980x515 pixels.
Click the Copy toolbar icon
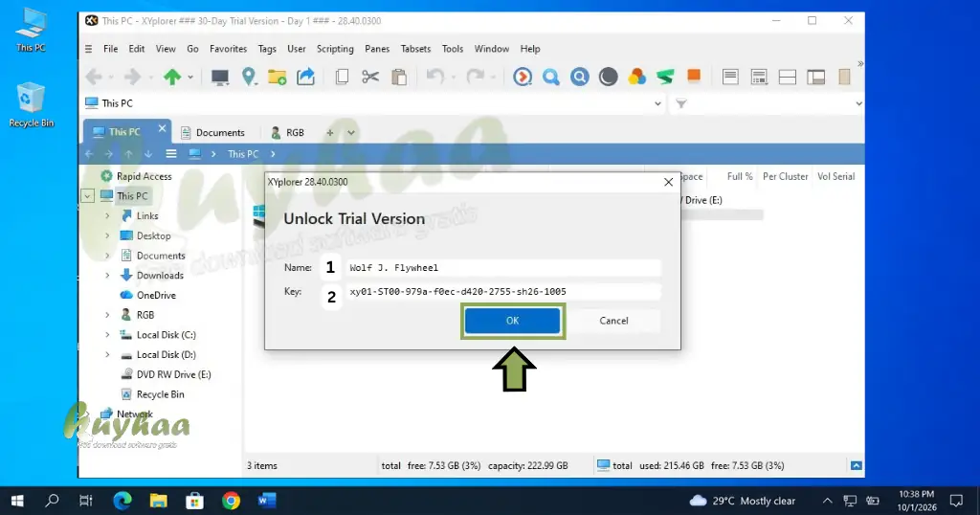pyautogui.click(x=342, y=77)
